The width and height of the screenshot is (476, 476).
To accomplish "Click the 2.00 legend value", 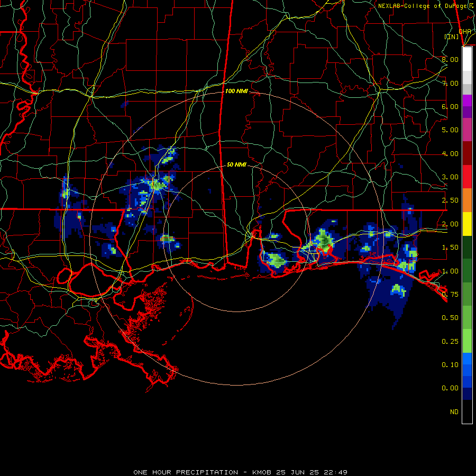I will click(x=450, y=224).
